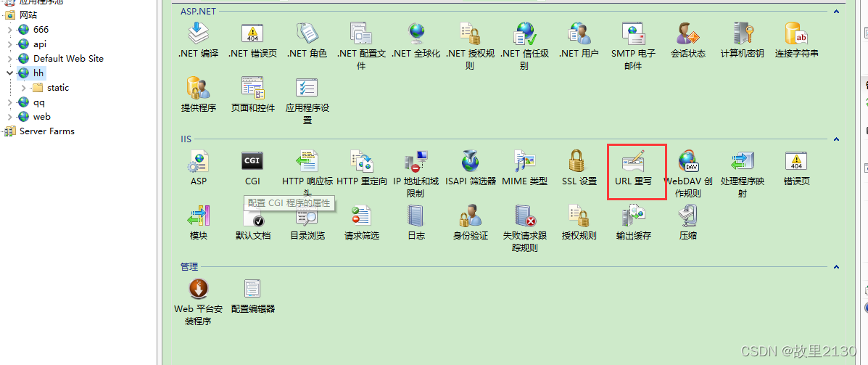Expand the 666 site node
The width and height of the screenshot is (868, 365).
pos(10,29)
